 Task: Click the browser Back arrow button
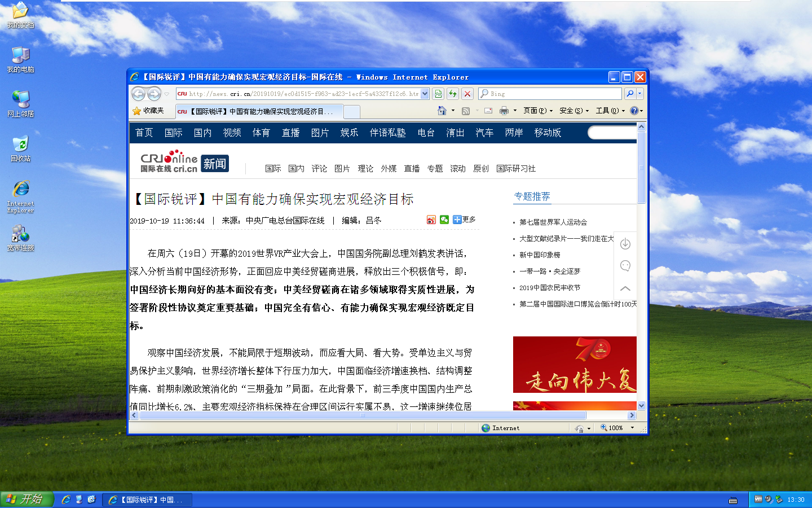click(138, 94)
